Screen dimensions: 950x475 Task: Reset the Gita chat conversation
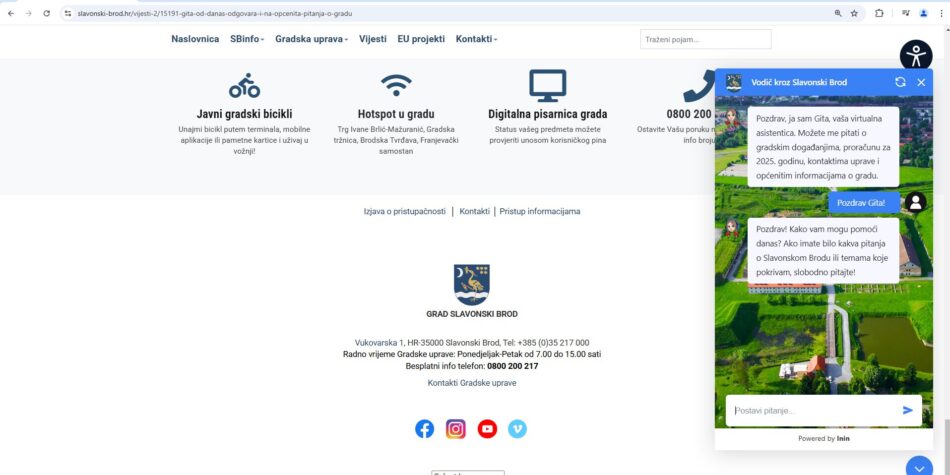900,82
